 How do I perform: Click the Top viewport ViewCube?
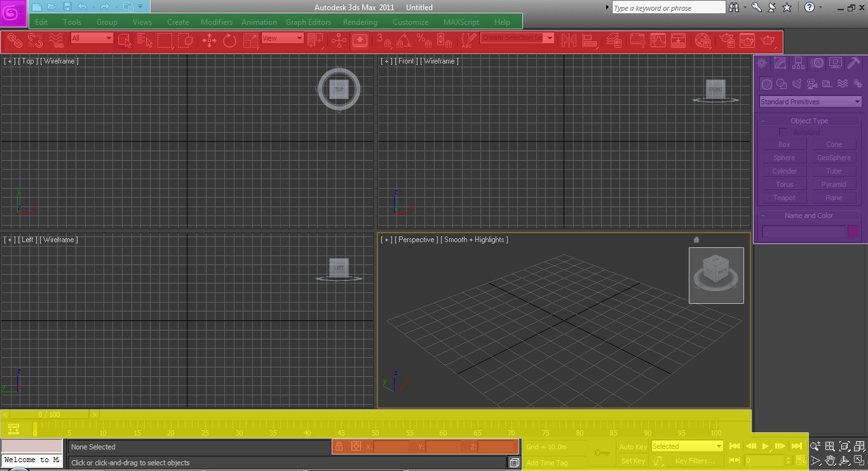[339, 90]
